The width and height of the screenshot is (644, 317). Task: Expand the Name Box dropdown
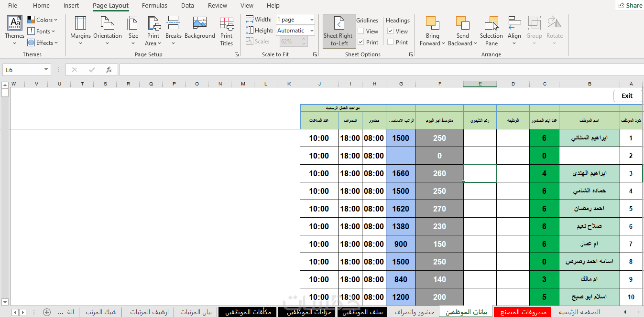[46, 70]
